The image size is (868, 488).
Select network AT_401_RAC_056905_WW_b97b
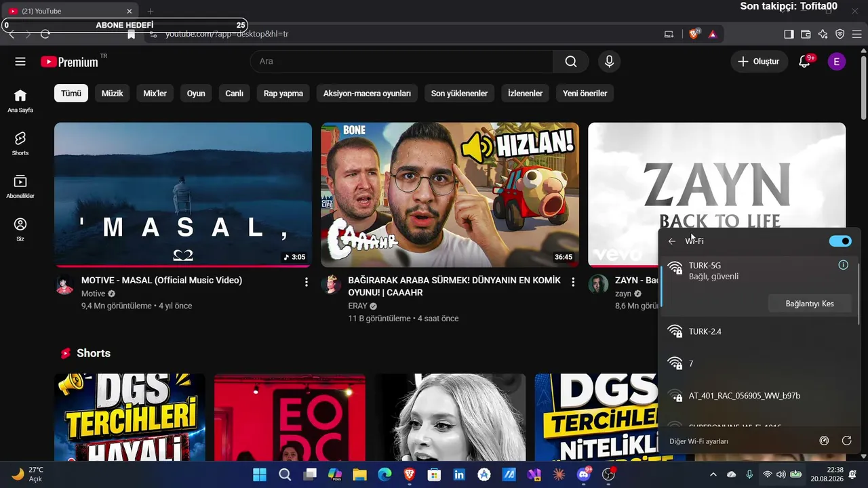point(759,395)
